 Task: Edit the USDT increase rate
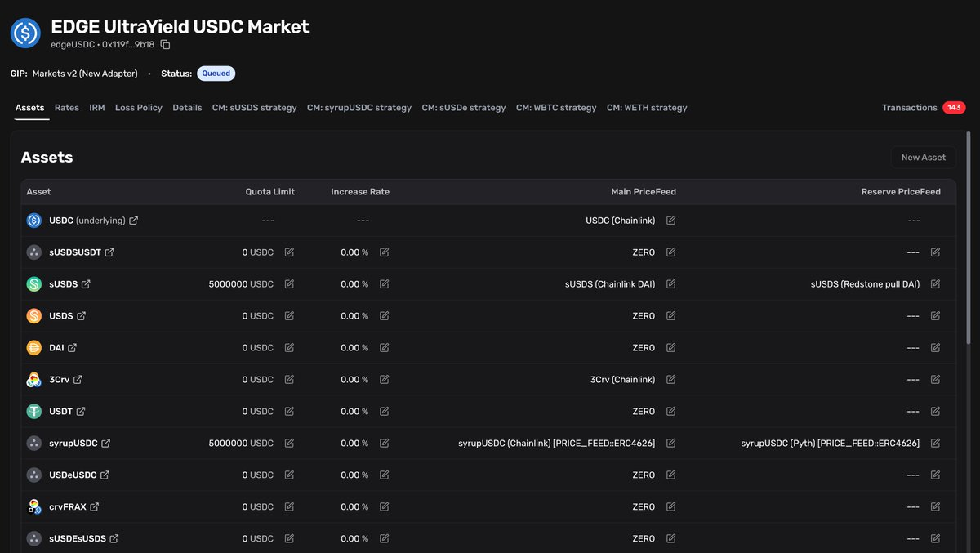(x=384, y=412)
